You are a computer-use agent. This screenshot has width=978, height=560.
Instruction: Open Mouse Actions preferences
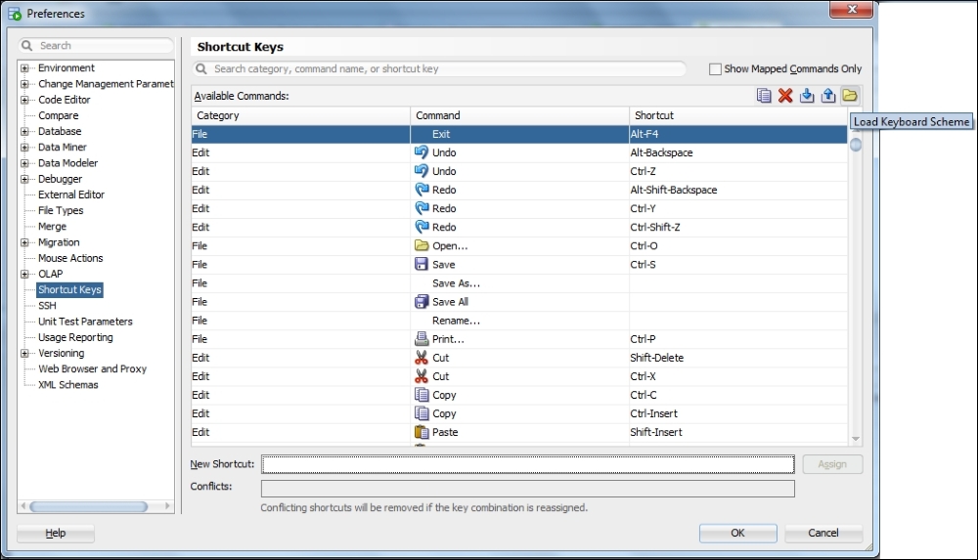coord(70,258)
